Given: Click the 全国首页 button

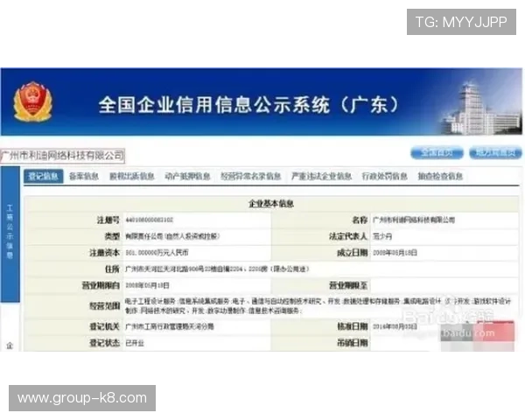Looking at the screenshot, I should point(437,153).
